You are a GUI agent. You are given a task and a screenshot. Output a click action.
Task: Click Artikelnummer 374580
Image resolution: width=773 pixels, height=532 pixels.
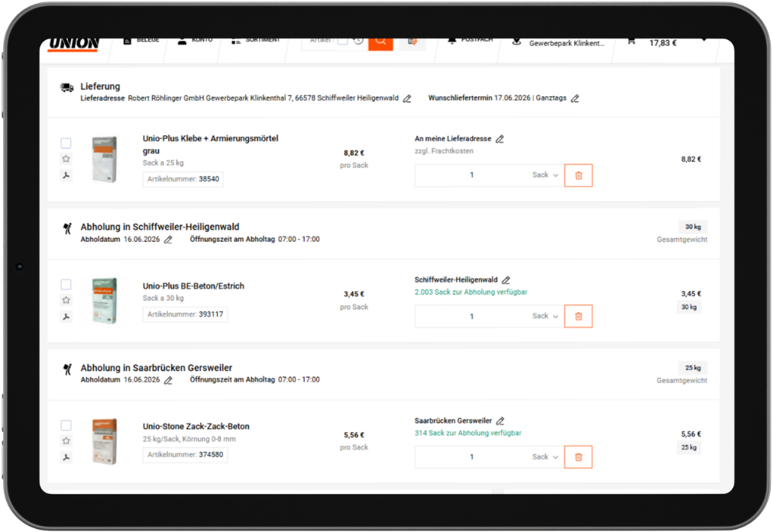click(186, 455)
